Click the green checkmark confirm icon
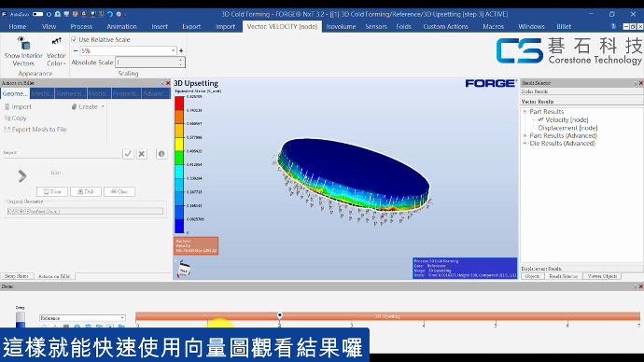The height and width of the screenshot is (362, 644). click(x=128, y=154)
